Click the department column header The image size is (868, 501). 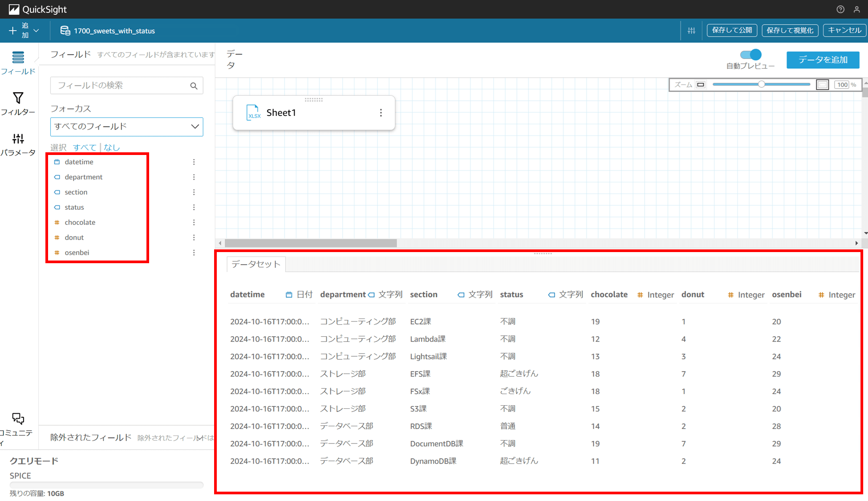(x=343, y=295)
